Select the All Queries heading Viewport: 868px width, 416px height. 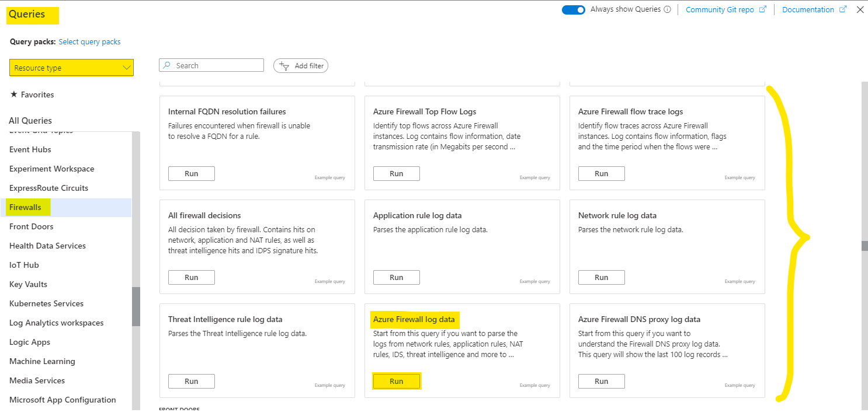[30, 121]
